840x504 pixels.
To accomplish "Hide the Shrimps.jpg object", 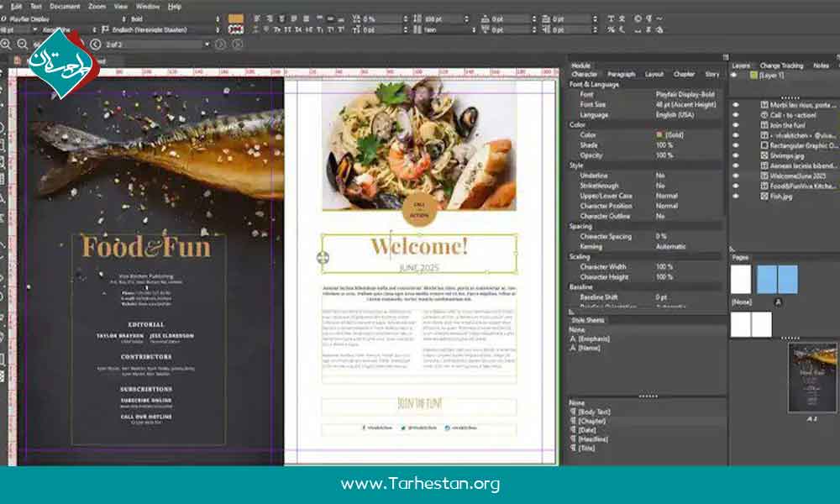I will click(736, 156).
